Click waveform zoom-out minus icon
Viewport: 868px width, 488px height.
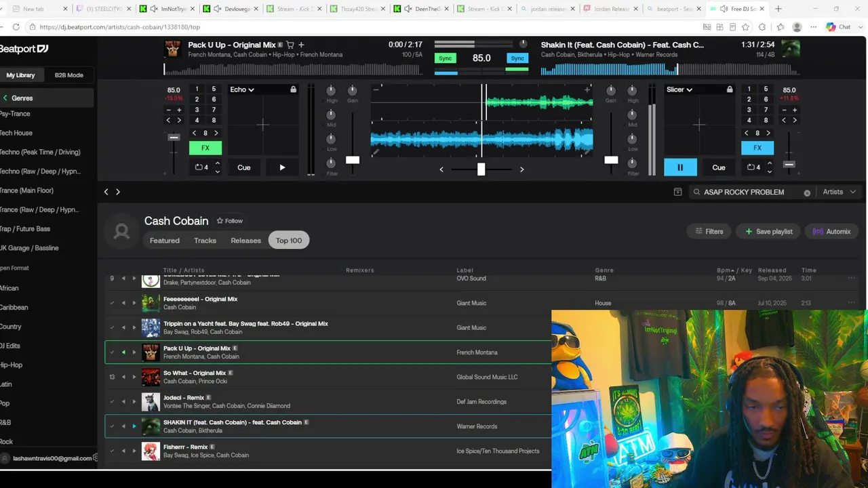pos(376,89)
